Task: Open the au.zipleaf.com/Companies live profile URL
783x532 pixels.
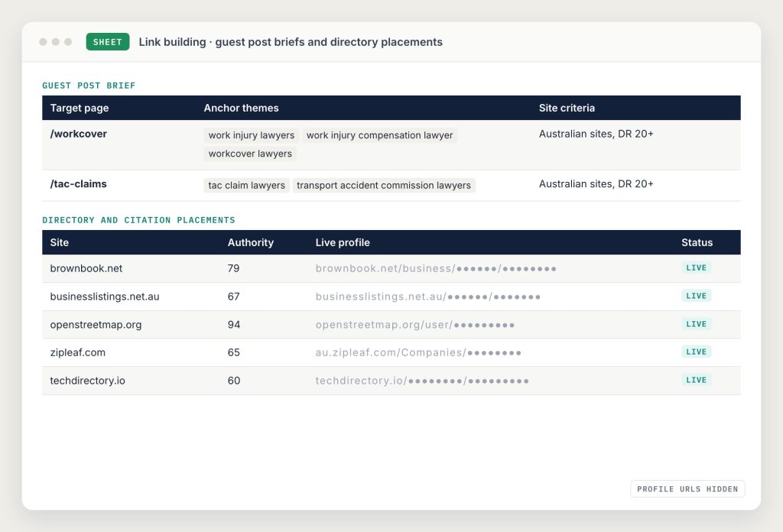Action: (418, 352)
